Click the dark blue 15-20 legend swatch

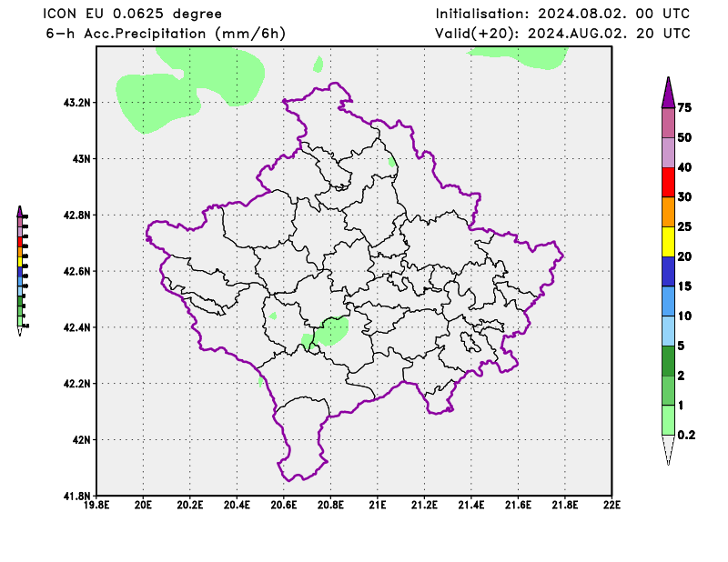click(x=668, y=272)
